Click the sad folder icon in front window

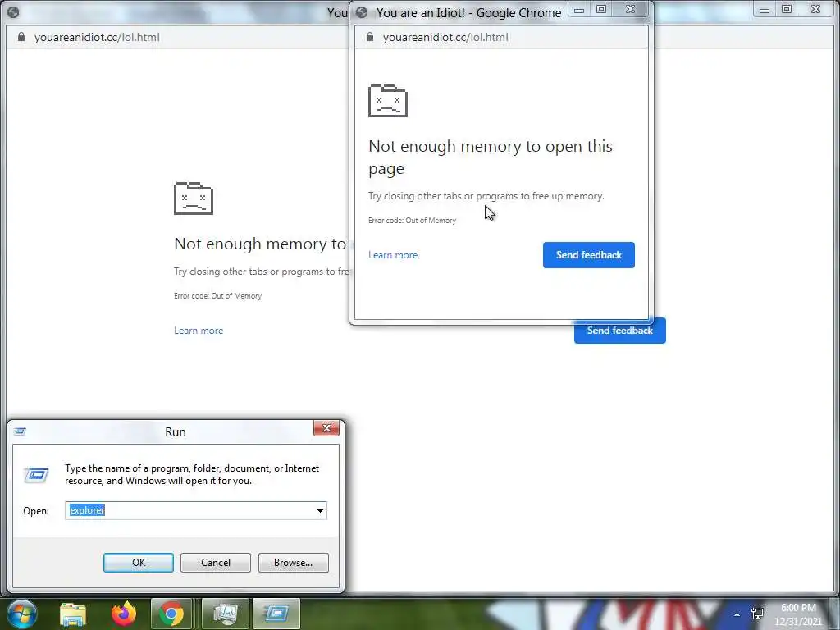pyautogui.click(x=388, y=101)
